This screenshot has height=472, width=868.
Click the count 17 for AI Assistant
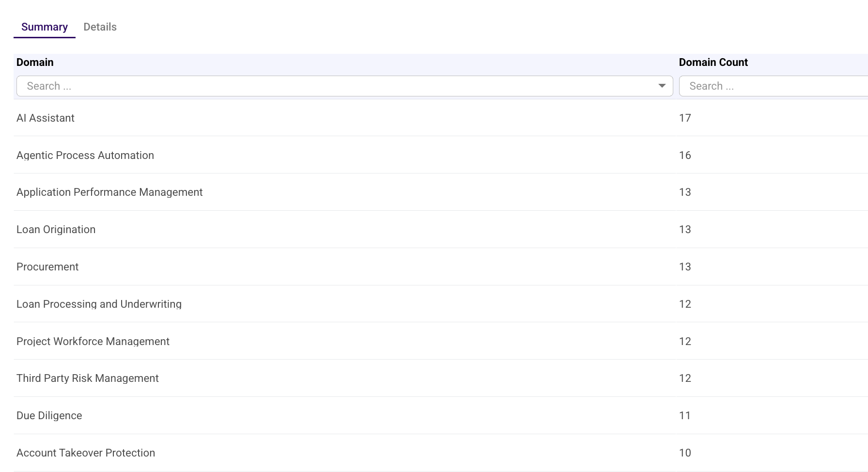coord(685,118)
